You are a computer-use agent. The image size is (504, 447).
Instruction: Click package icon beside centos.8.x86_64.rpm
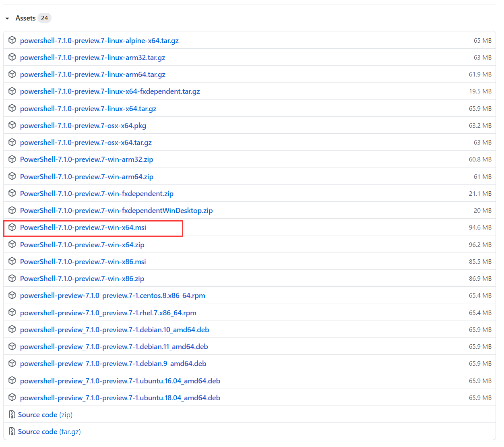(12, 295)
